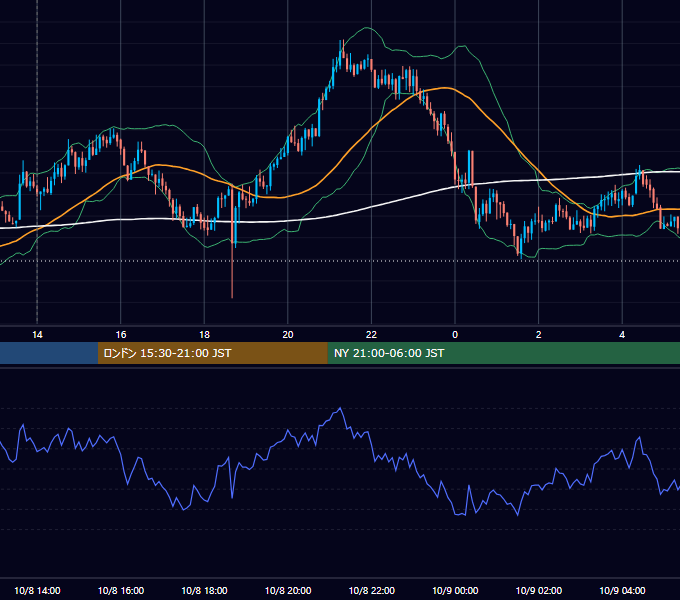Click the 10/9 02:00 time label
The height and width of the screenshot is (600, 680).
point(539,590)
